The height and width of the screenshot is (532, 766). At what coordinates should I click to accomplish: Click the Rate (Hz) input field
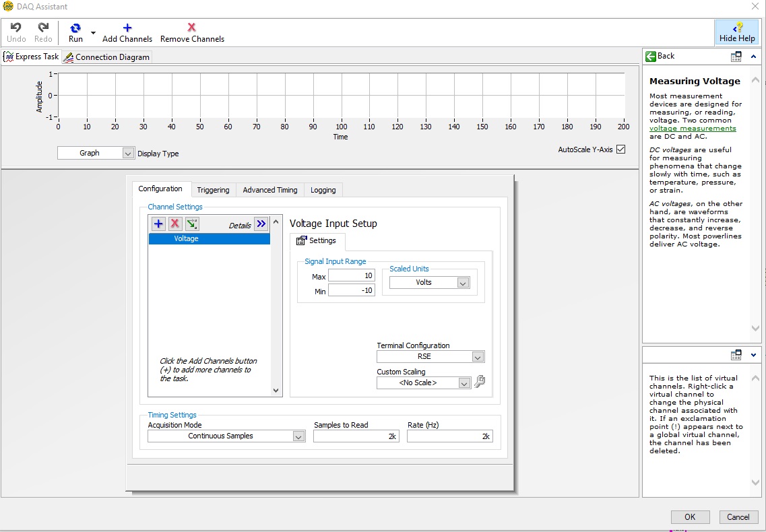point(449,436)
